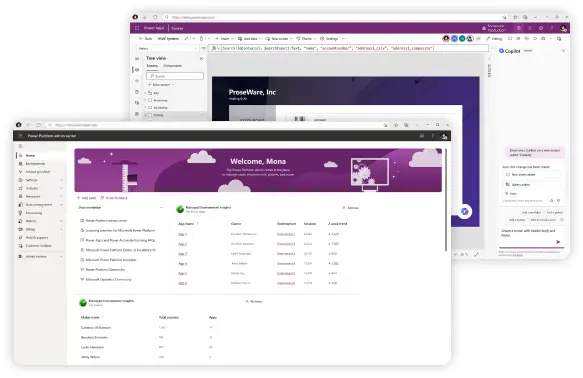Click Add cards in admin center

(x=86, y=198)
